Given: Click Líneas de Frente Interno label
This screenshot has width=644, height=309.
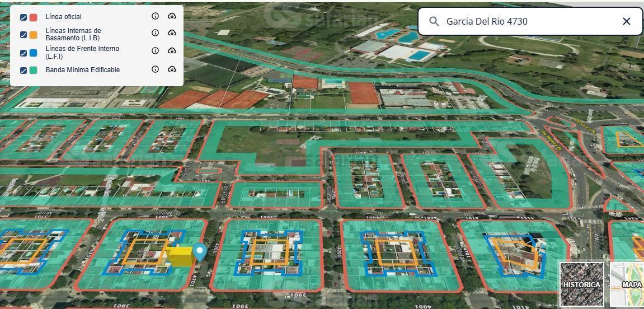Looking at the screenshot, I should (x=83, y=52).
